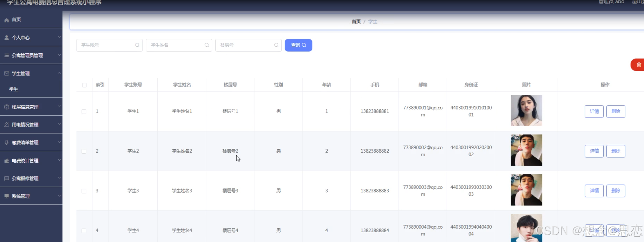Click search icon in 学生姓名 field
Viewport: 644px width, 242px height.
pyautogui.click(x=207, y=45)
